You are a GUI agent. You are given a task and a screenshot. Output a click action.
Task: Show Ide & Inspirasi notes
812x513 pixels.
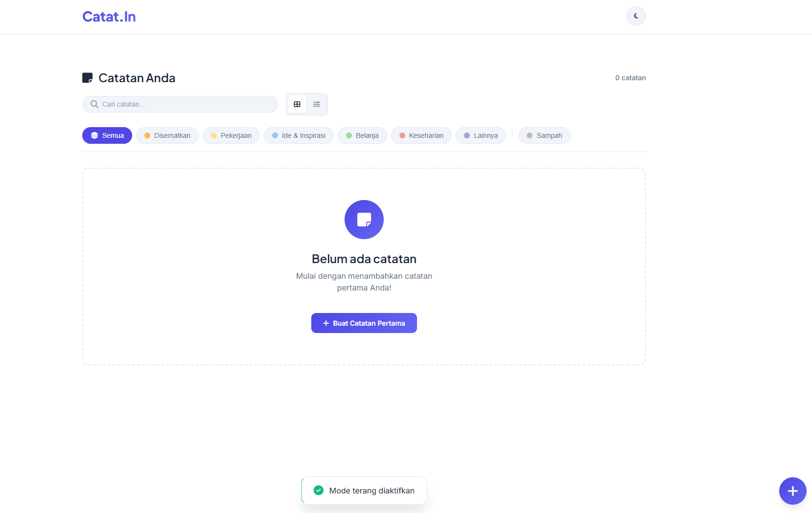tap(299, 135)
